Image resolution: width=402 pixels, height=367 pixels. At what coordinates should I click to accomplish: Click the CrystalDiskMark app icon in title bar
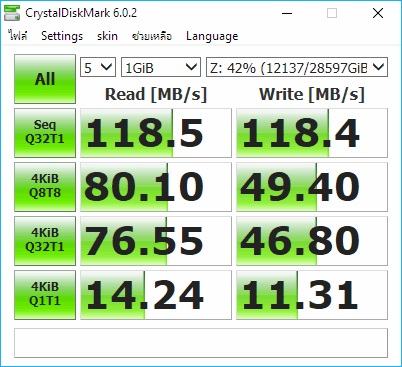[12, 13]
